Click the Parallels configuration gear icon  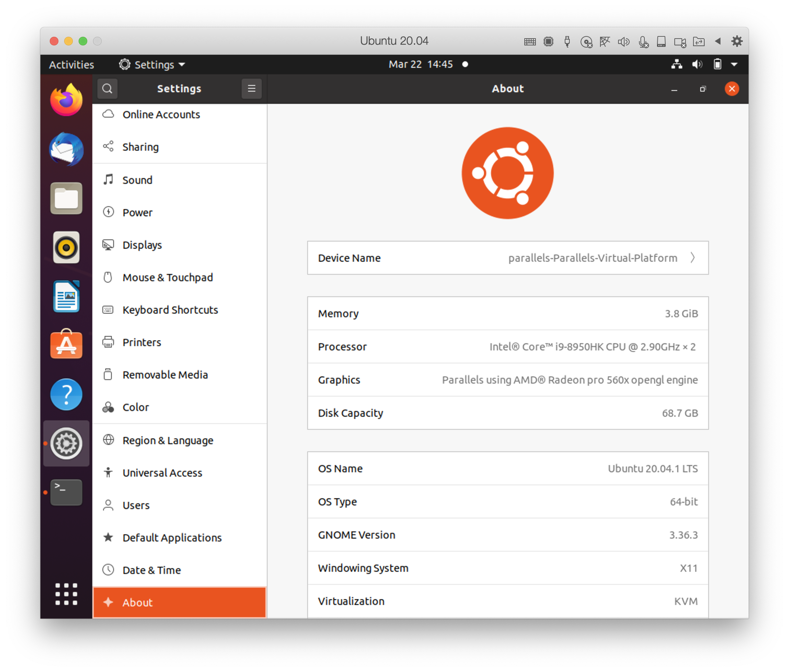(x=737, y=41)
